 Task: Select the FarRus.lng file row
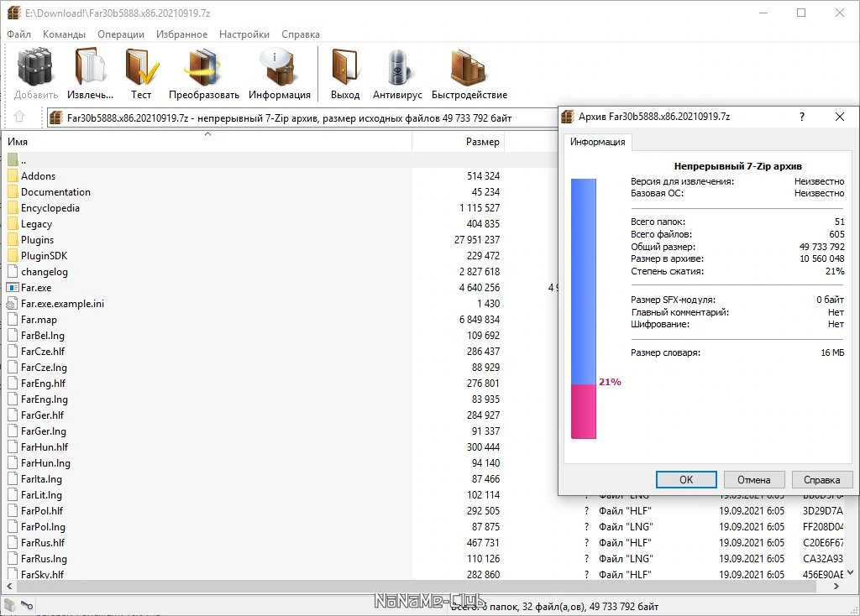[x=425, y=558]
